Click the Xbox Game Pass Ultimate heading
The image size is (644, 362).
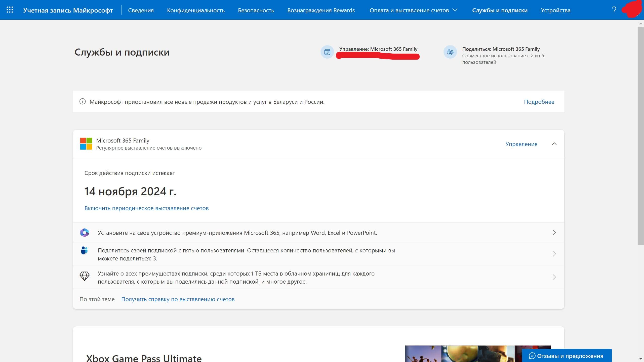(x=144, y=358)
